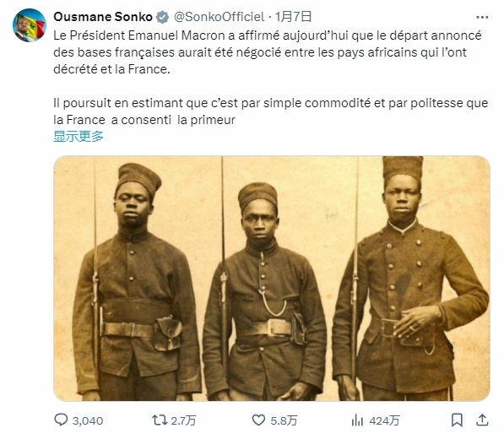This screenshot has height=439, width=504.
Task: Click the 424万 views count
Action: click(x=384, y=420)
